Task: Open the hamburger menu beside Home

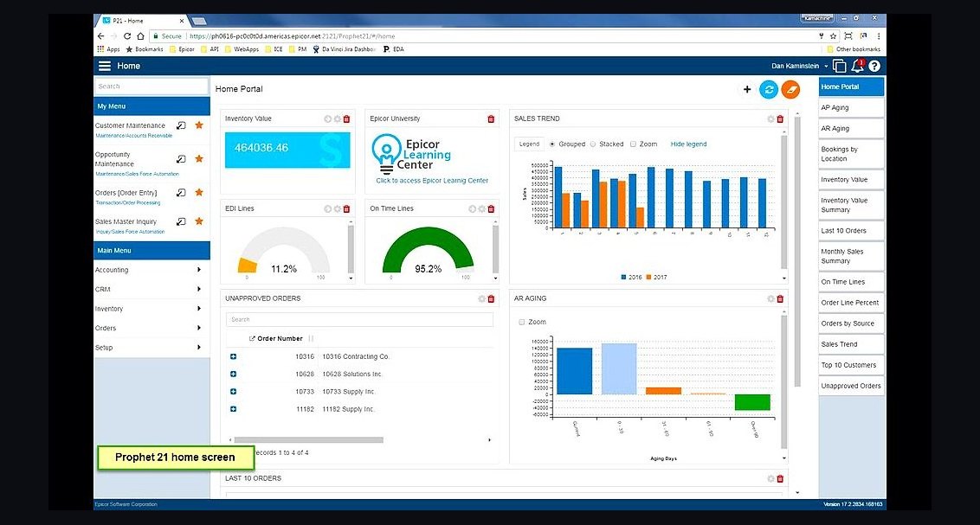Action: point(105,66)
